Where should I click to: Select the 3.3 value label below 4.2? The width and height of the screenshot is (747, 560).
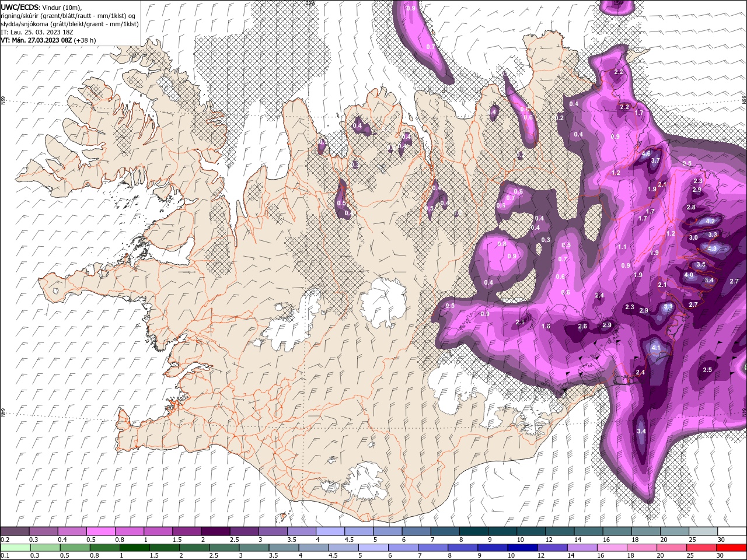click(713, 235)
